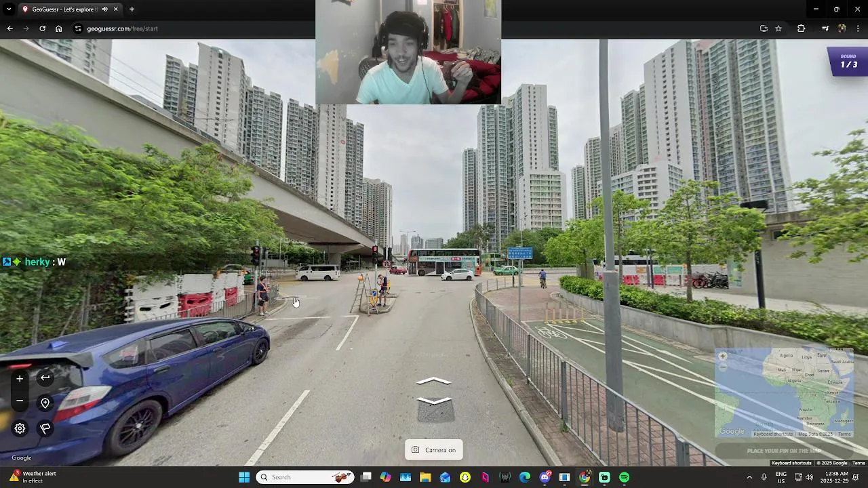The height and width of the screenshot is (488, 868).
Task: Zoom in the mini map plus control
Action: pyautogui.click(x=723, y=356)
